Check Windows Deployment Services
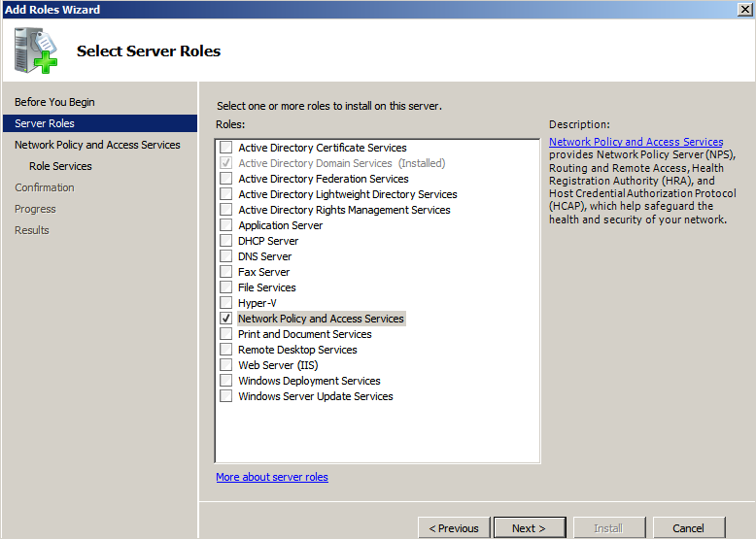 point(225,381)
